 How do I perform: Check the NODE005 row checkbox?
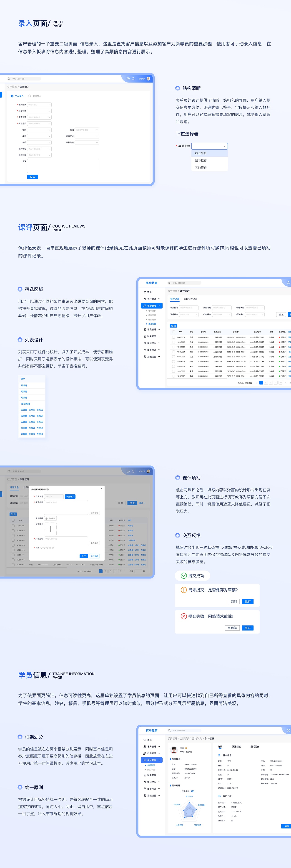pyautogui.click(x=174, y=357)
